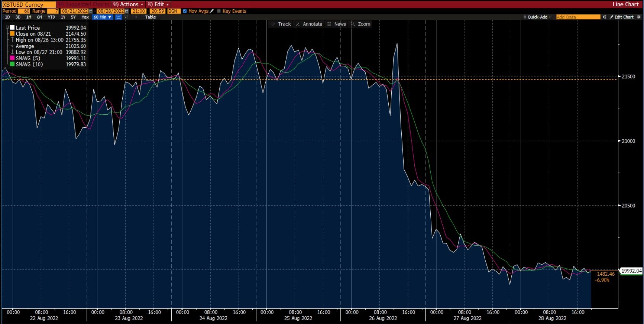Open the Actions menu

128,4
